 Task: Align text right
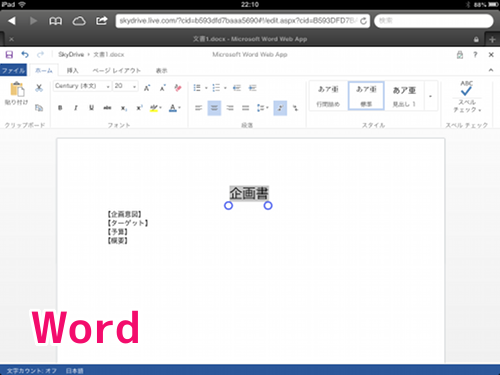[230, 108]
